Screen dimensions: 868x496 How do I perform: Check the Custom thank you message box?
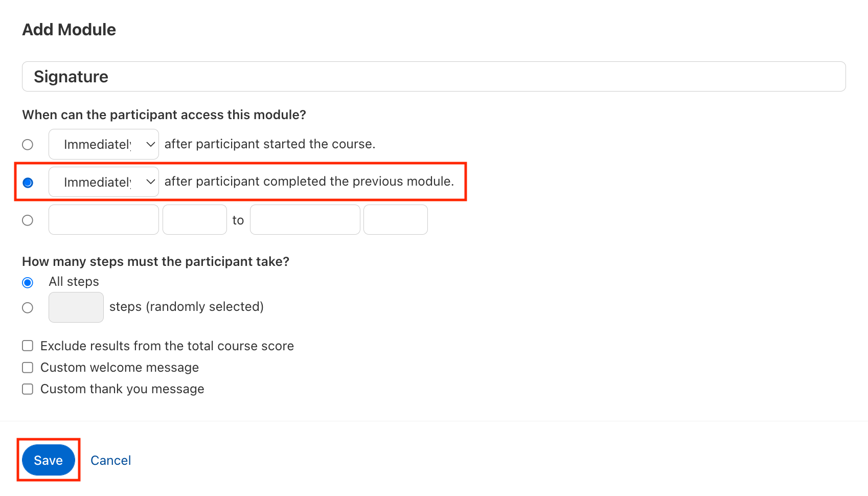click(x=28, y=389)
